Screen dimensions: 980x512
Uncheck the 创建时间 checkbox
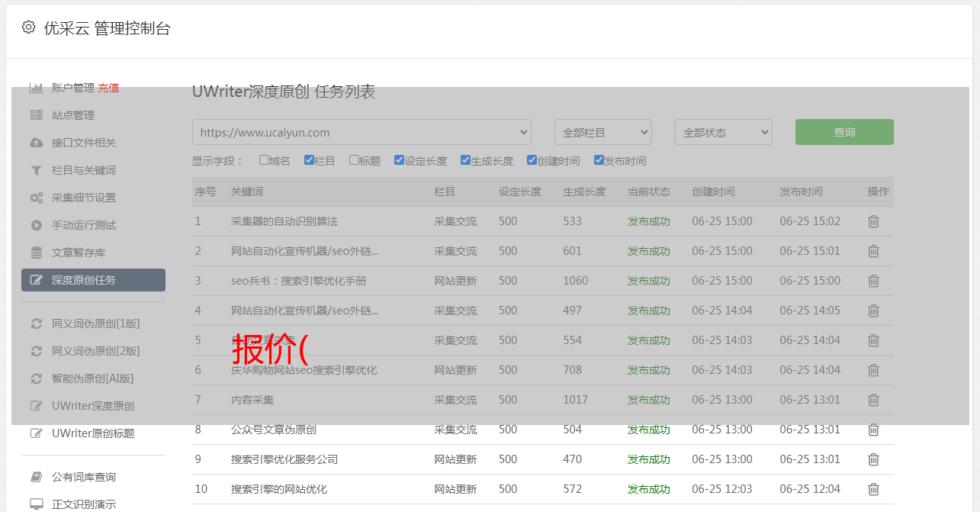point(532,160)
